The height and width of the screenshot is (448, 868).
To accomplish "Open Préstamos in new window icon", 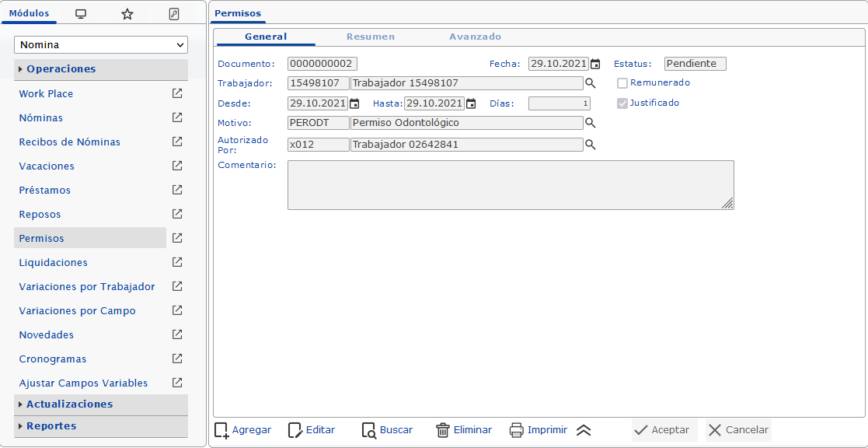I will click(177, 190).
